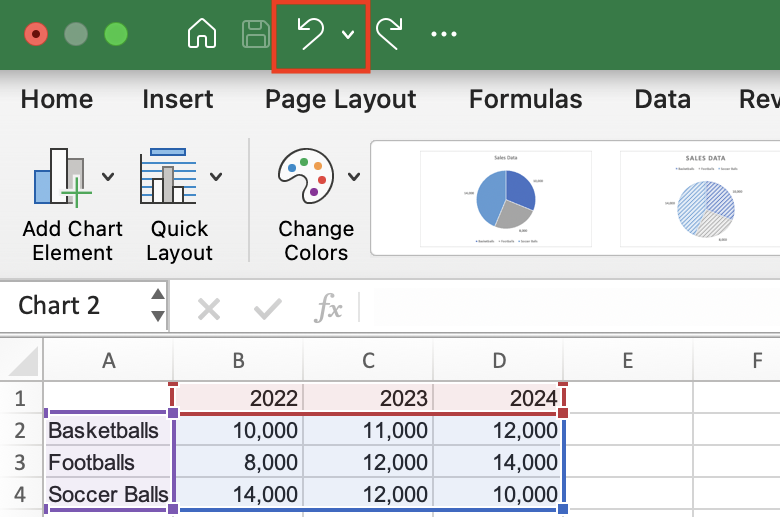780x517 pixels.
Task: Click the Footballs cell
Action: pyautogui.click(x=108, y=462)
